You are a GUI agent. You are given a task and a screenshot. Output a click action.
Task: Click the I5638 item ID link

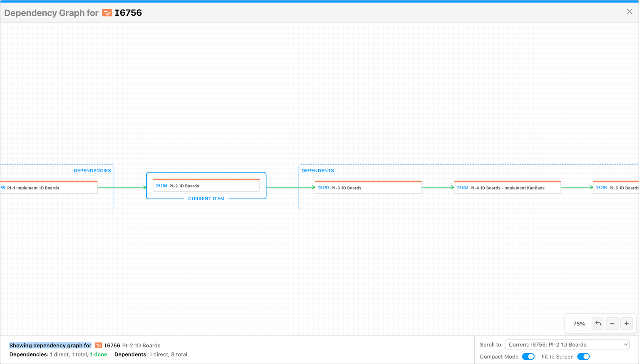click(462, 188)
